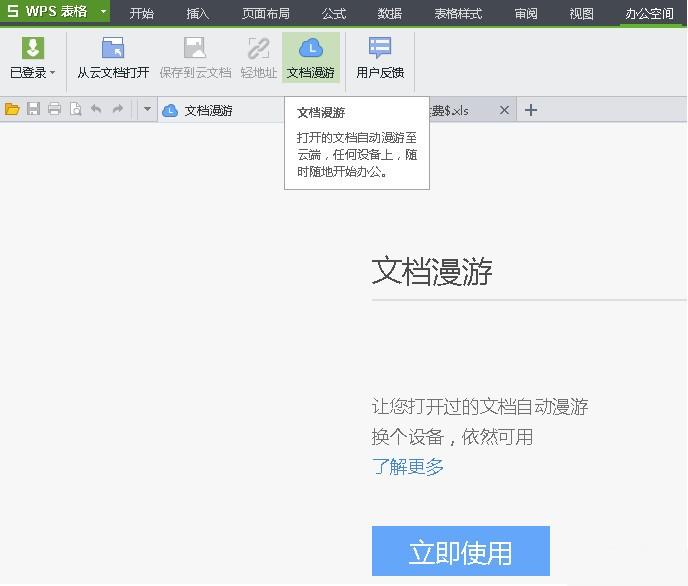
Task: Click the 文档漫游 cloud toolbar icon
Action: click(310, 49)
